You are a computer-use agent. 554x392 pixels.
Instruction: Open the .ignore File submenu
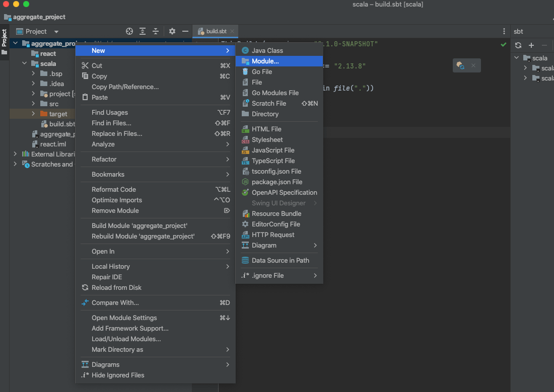click(x=280, y=275)
